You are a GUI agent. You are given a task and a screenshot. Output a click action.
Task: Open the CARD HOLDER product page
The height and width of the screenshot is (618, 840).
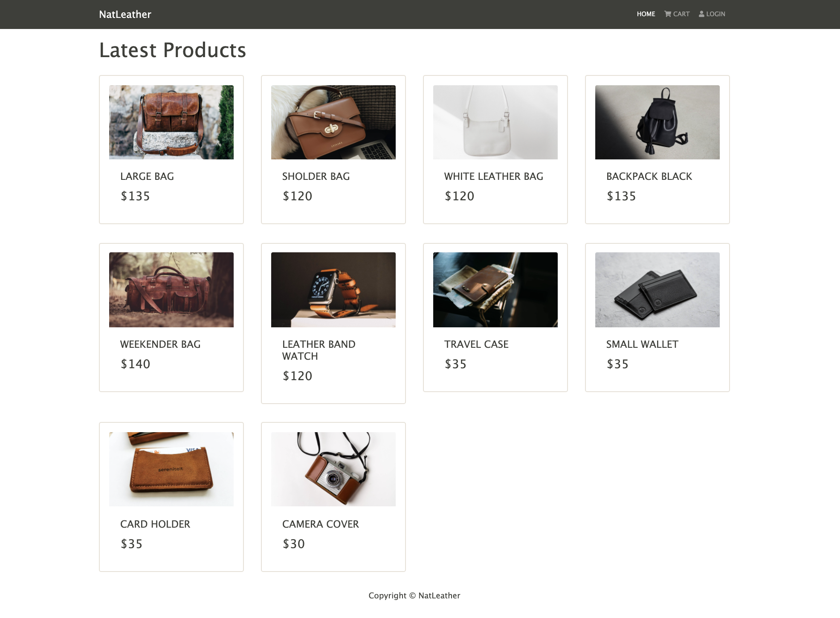(x=155, y=524)
